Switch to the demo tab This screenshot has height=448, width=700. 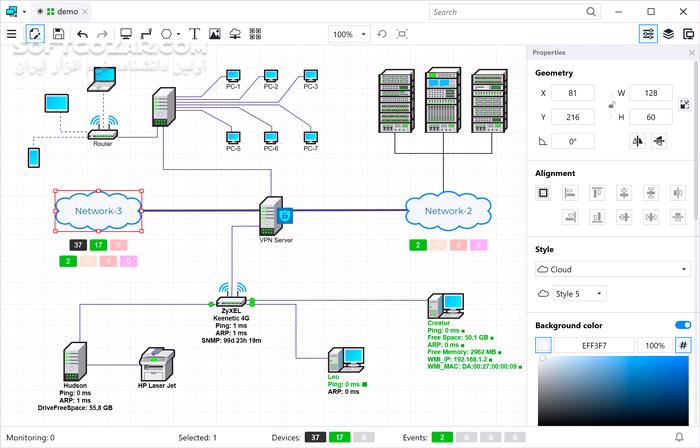point(62,12)
